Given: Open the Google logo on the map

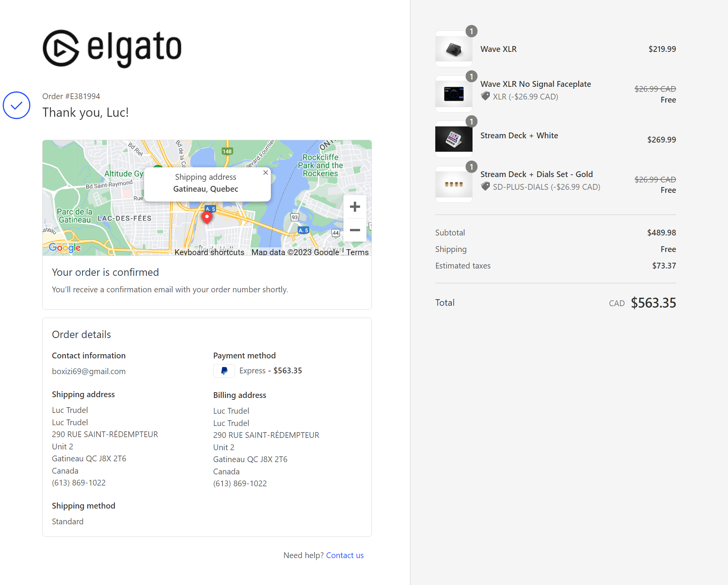Looking at the screenshot, I should [x=65, y=248].
